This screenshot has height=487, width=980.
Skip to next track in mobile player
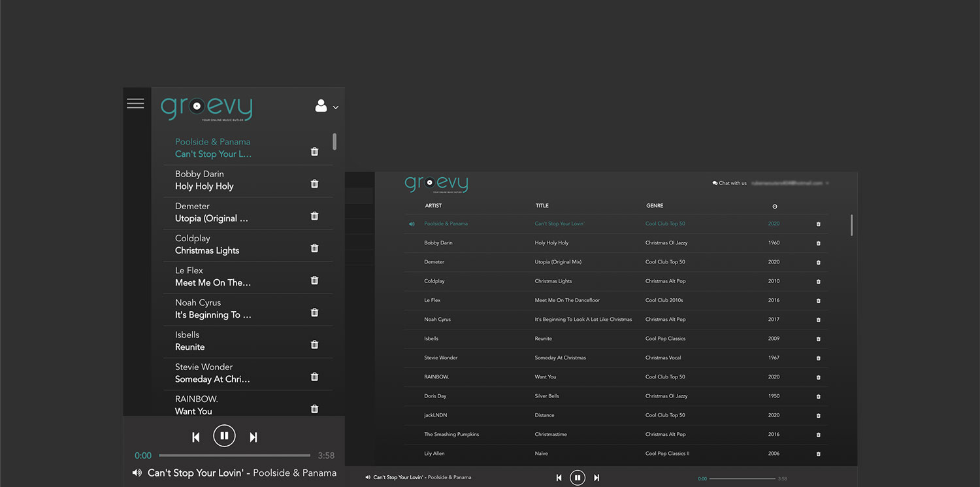point(253,437)
